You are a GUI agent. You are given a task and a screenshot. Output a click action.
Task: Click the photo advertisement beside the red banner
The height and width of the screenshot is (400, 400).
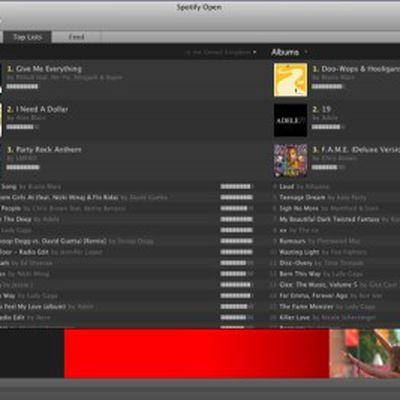[365, 353]
